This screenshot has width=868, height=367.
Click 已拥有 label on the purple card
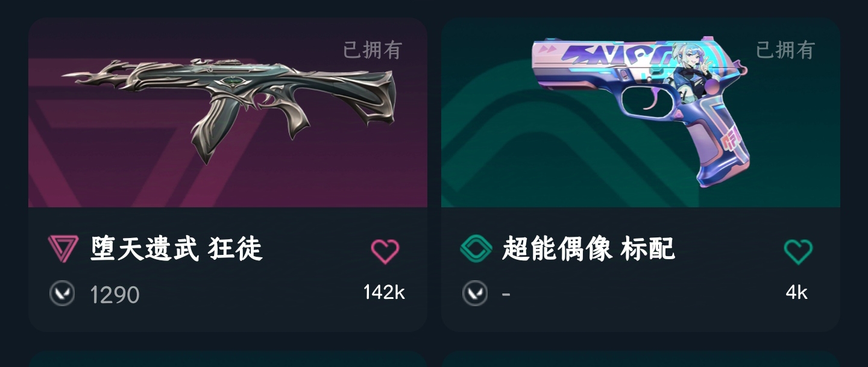(x=373, y=50)
